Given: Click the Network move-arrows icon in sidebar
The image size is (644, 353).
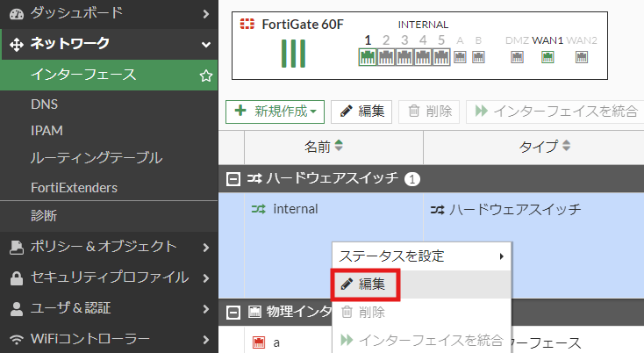Looking at the screenshot, I should coord(17,45).
